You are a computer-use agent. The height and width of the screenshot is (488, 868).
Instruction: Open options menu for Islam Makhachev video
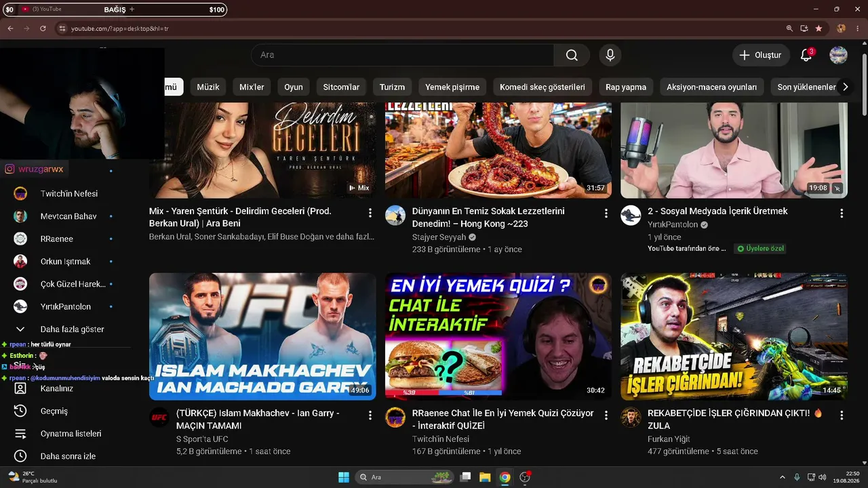click(370, 415)
